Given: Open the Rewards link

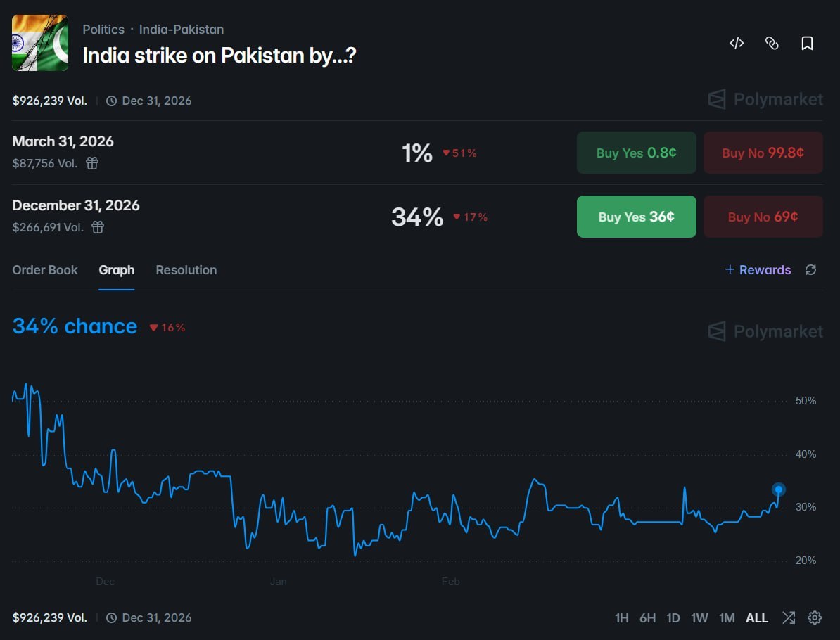Looking at the screenshot, I should click(758, 270).
